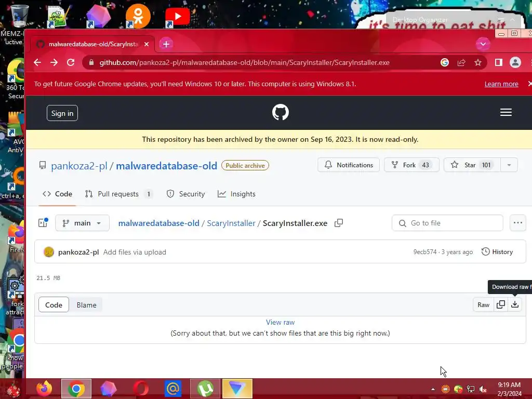Open Chrome side panel icon
The width and height of the screenshot is (532, 399).
(x=498, y=62)
